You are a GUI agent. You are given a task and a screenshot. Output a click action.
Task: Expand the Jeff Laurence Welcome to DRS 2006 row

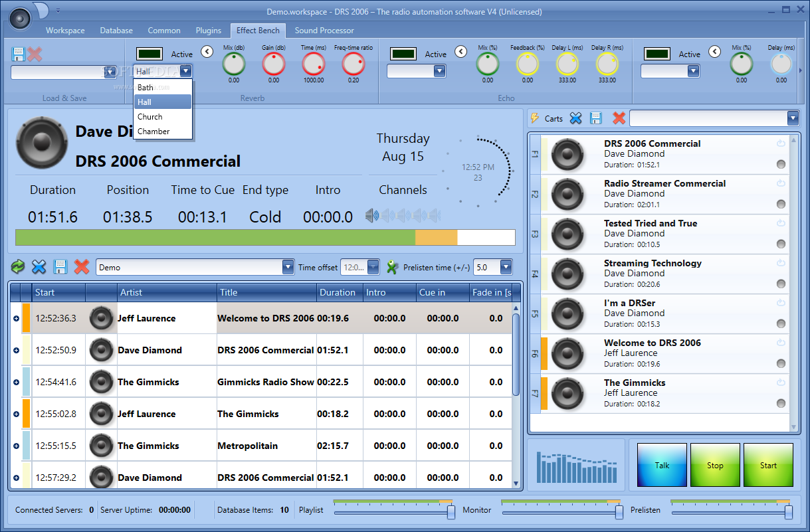pos(16,318)
